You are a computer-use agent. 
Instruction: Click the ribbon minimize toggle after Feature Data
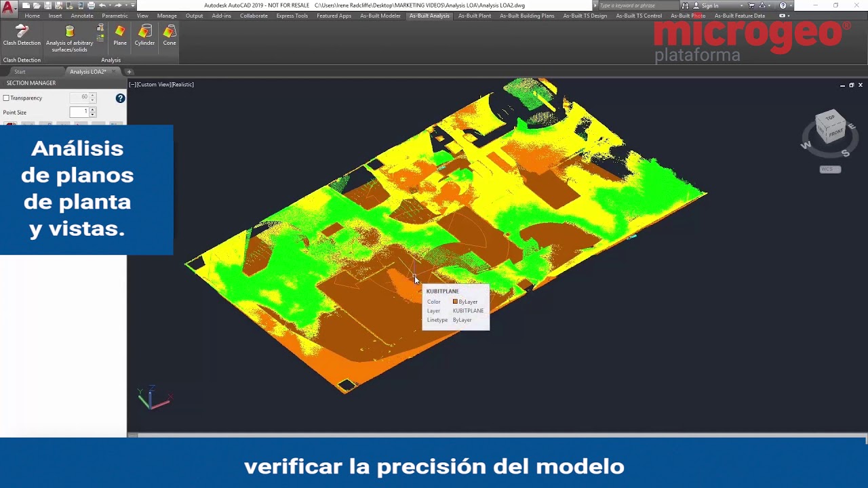click(783, 16)
